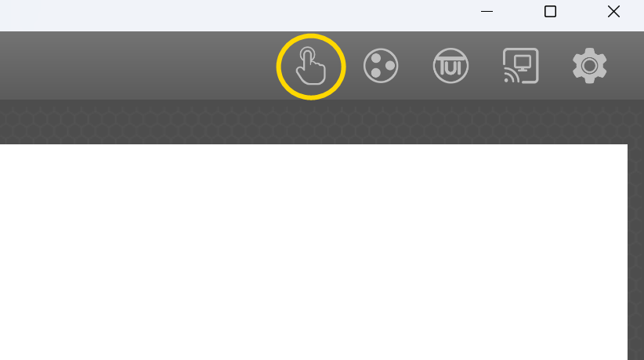Click the square restore button in title bar
The image size is (644, 360).
[550, 12]
